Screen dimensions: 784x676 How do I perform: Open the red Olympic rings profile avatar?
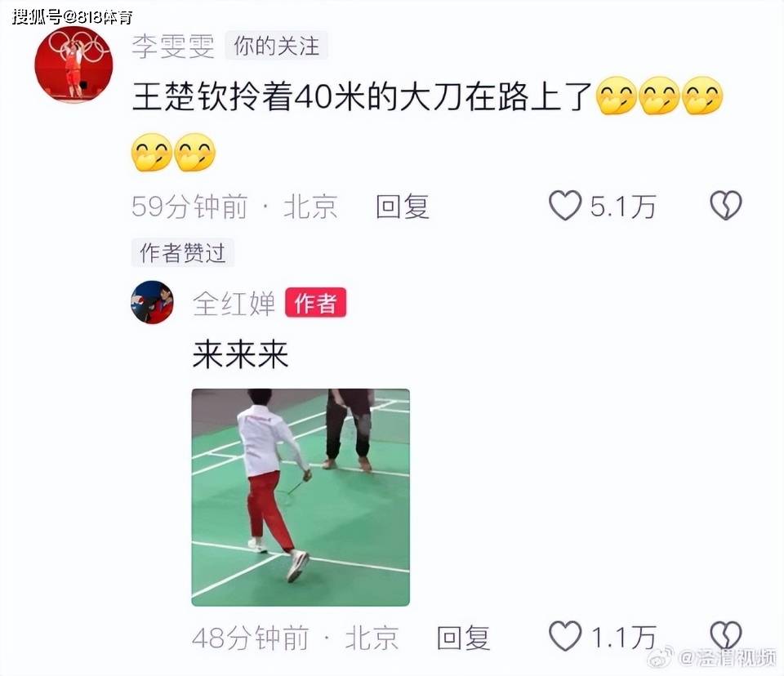pos(73,65)
